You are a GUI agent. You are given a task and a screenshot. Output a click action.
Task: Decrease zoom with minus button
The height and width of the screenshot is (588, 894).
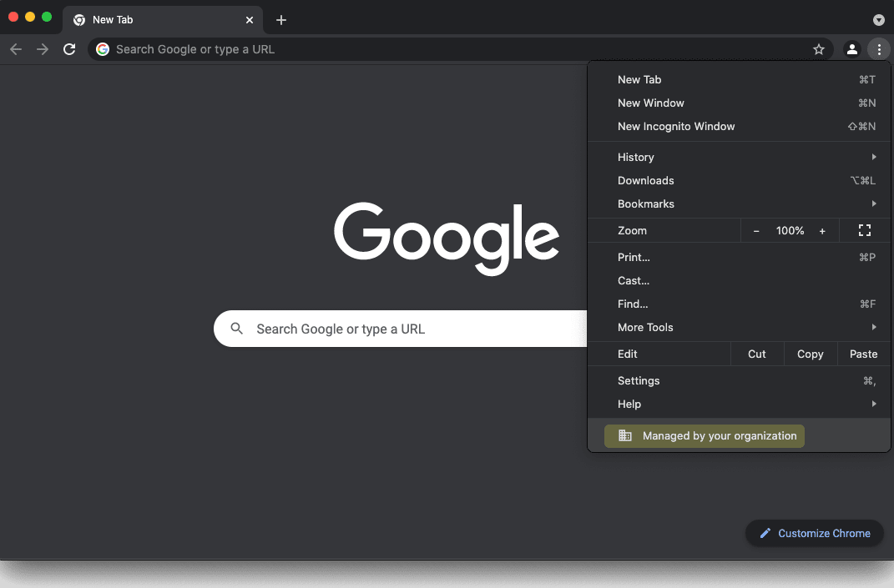click(x=756, y=231)
